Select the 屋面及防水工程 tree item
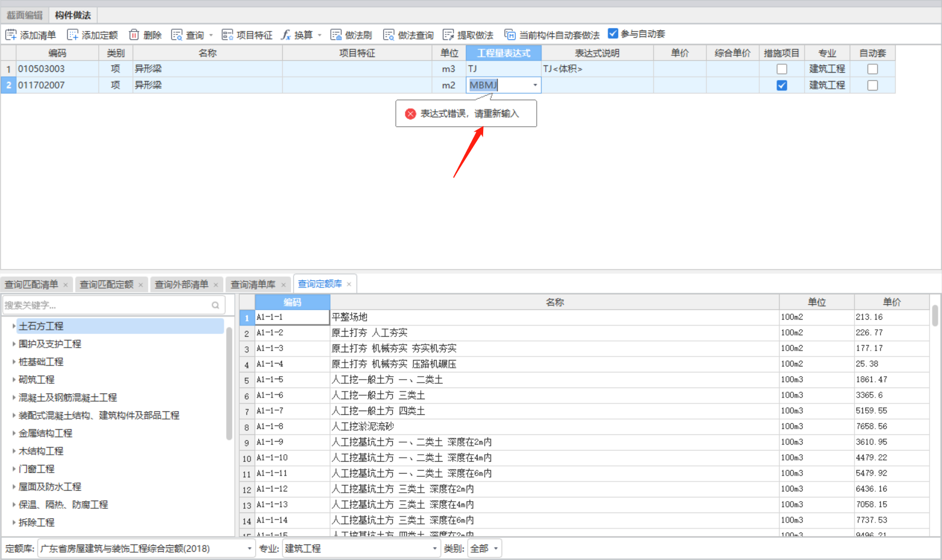The height and width of the screenshot is (560, 942). (50, 487)
